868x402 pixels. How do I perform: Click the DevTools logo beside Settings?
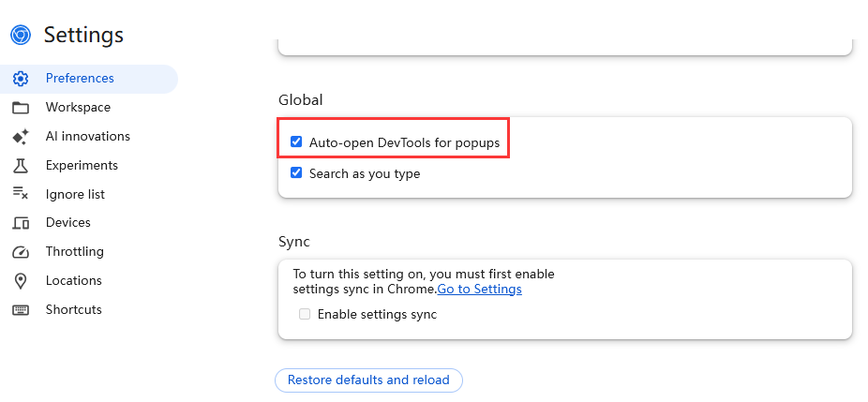tap(21, 35)
